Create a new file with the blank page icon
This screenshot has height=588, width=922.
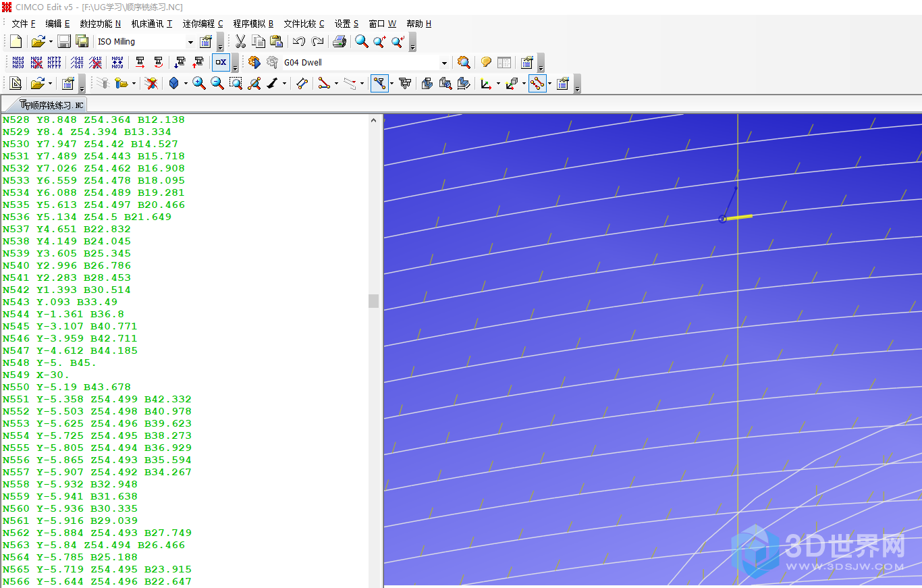click(x=16, y=42)
